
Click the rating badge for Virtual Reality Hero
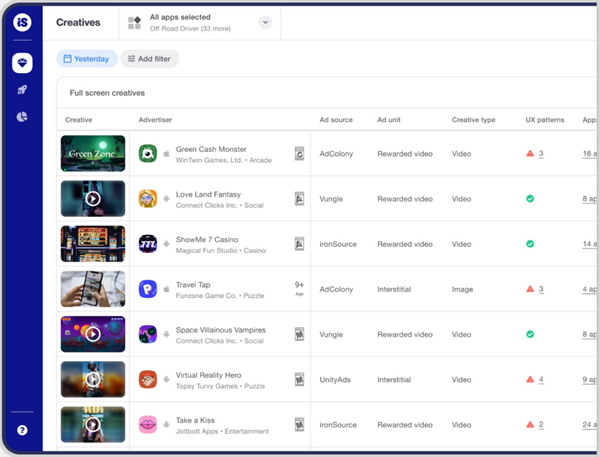click(x=299, y=379)
